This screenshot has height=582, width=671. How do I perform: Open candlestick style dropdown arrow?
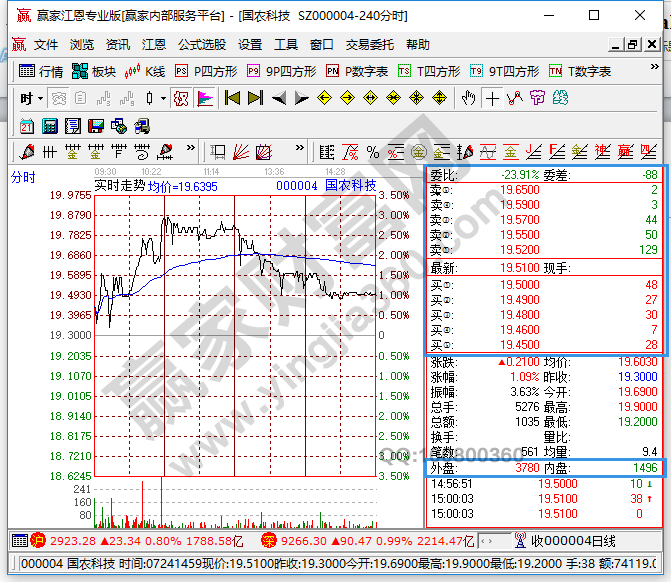click(x=163, y=98)
